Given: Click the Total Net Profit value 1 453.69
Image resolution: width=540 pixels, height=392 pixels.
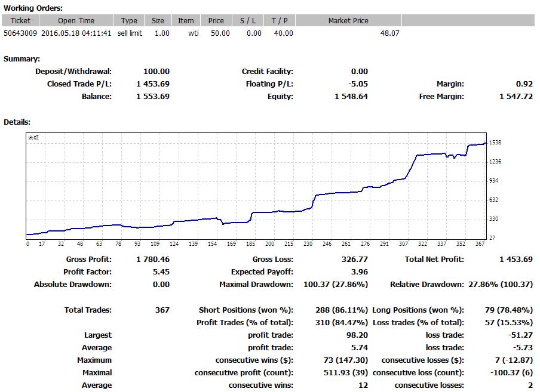Looking at the screenshot, I should 516,259.
